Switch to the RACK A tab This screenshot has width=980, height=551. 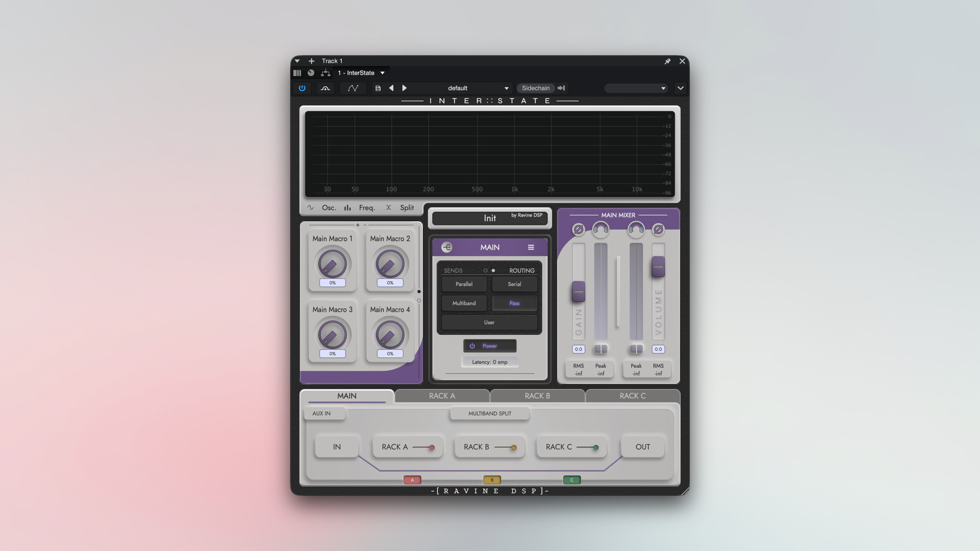click(x=442, y=396)
